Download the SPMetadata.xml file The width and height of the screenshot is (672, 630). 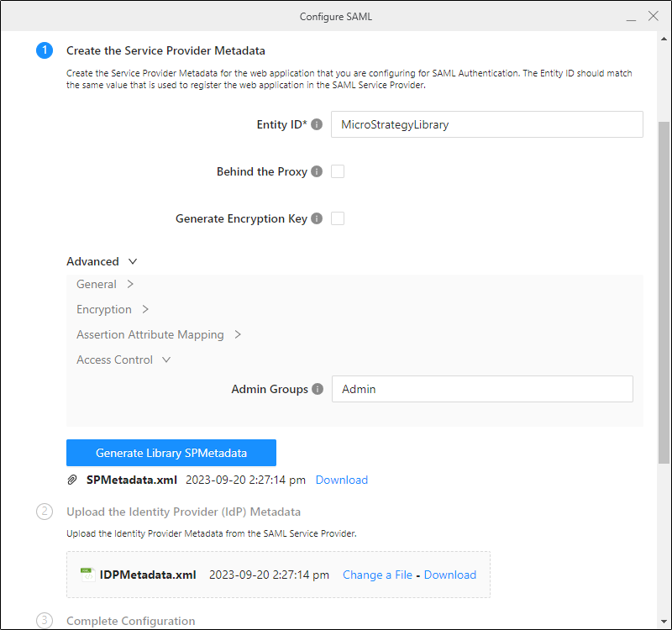click(341, 480)
